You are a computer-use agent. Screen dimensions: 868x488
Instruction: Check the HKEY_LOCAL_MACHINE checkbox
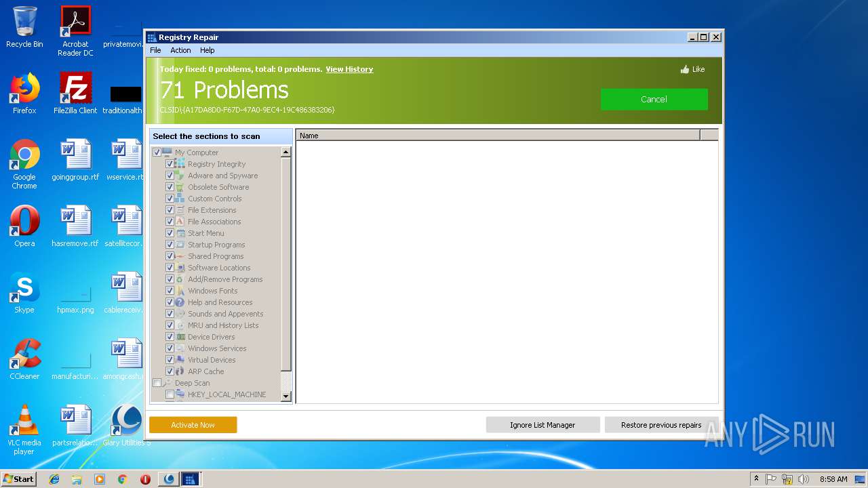170,394
